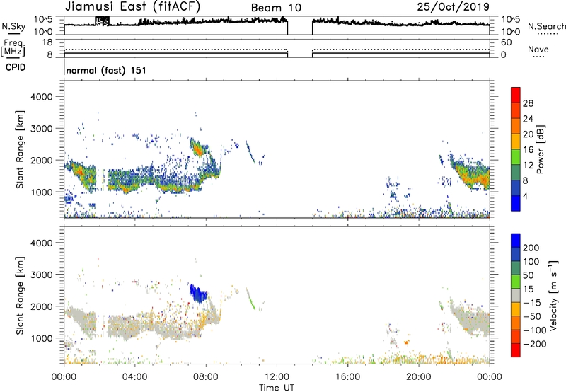Click the bright blue lowest Power color segment
This screenshot has width=566, height=392.
click(x=516, y=203)
